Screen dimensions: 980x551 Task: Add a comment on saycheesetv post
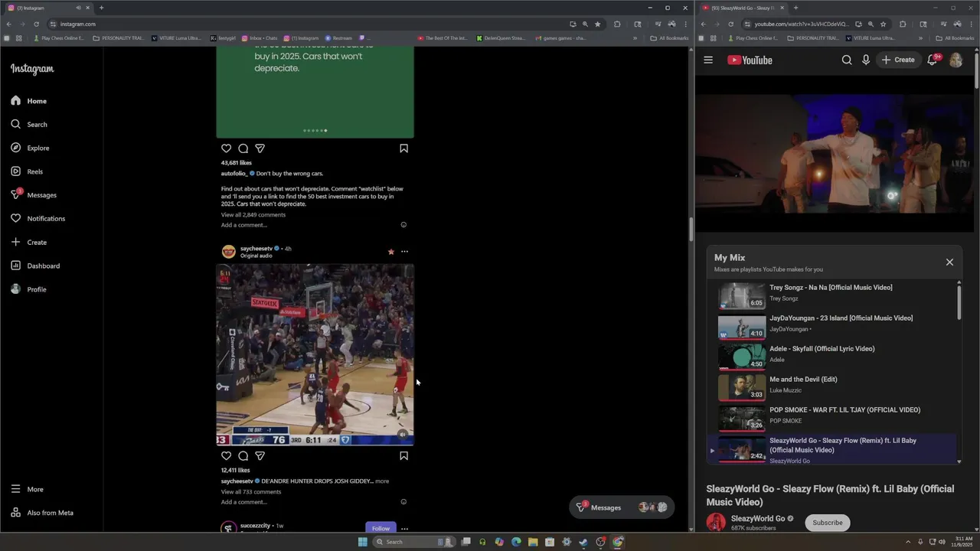click(244, 502)
